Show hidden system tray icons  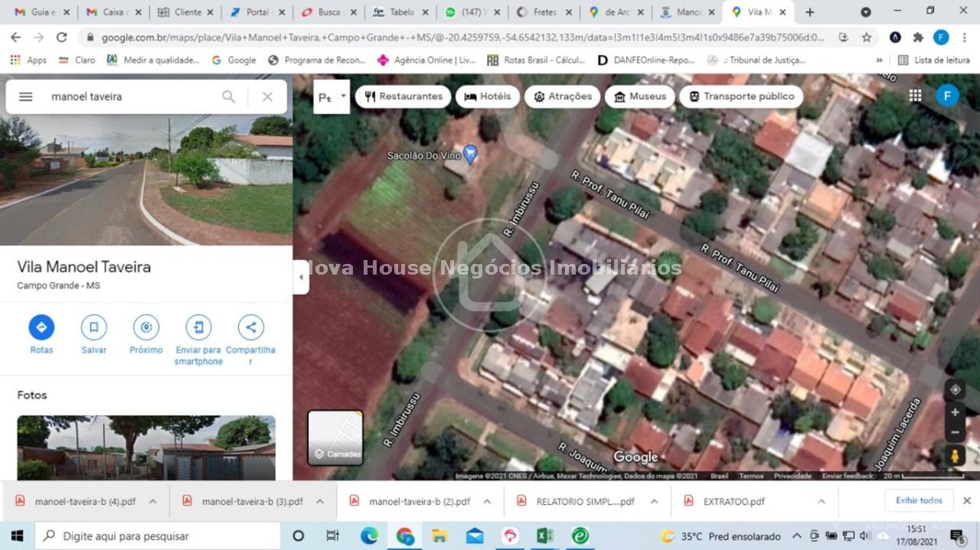[796, 535]
